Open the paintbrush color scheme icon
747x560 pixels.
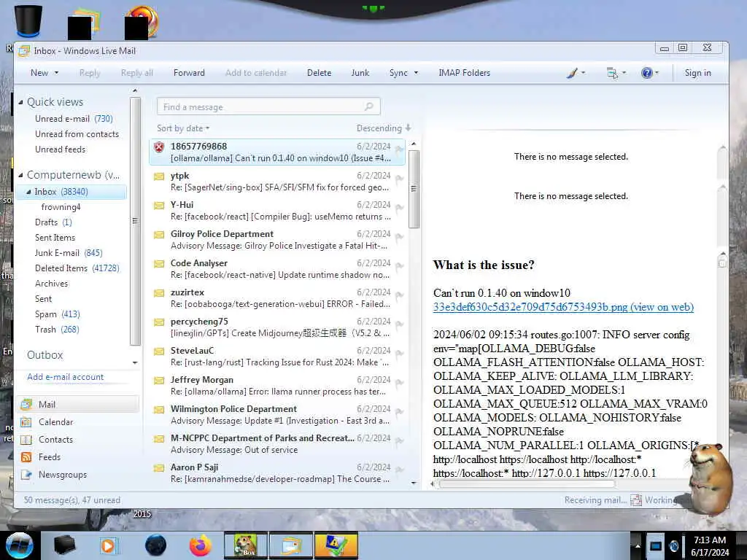(572, 73)
